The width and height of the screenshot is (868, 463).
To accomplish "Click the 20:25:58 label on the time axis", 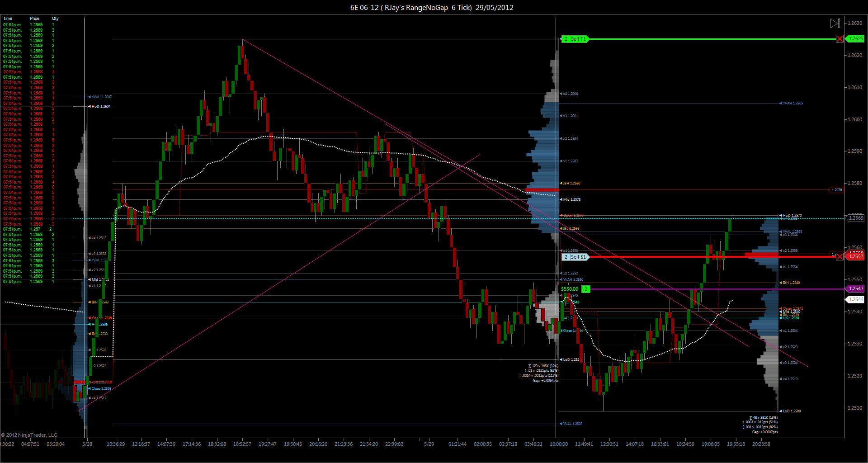I will pos(761,444).
